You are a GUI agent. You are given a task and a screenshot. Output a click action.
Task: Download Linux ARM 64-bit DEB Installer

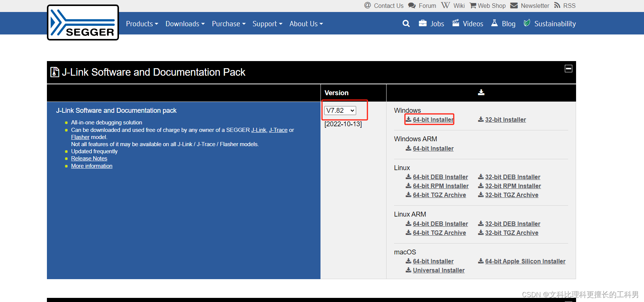(440, 224)
